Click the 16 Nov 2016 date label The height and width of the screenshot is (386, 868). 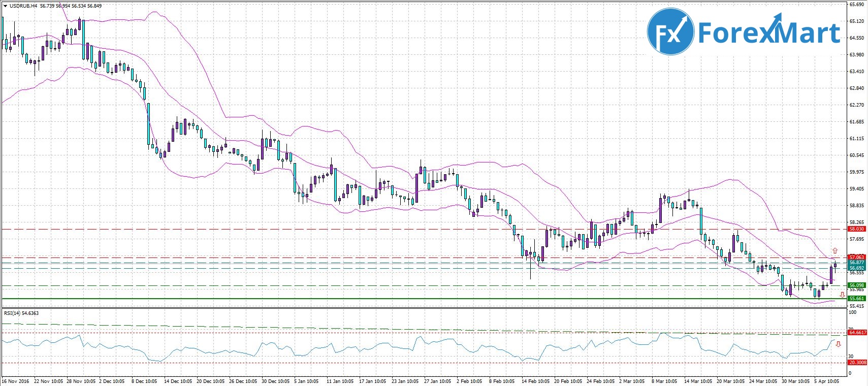pos(16,381)
